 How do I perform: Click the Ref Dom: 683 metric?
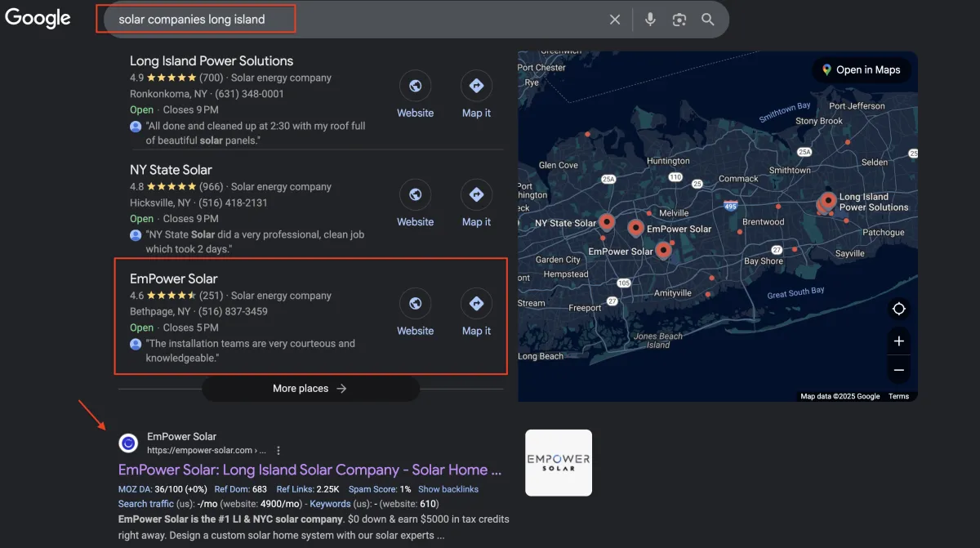[241, 489]
